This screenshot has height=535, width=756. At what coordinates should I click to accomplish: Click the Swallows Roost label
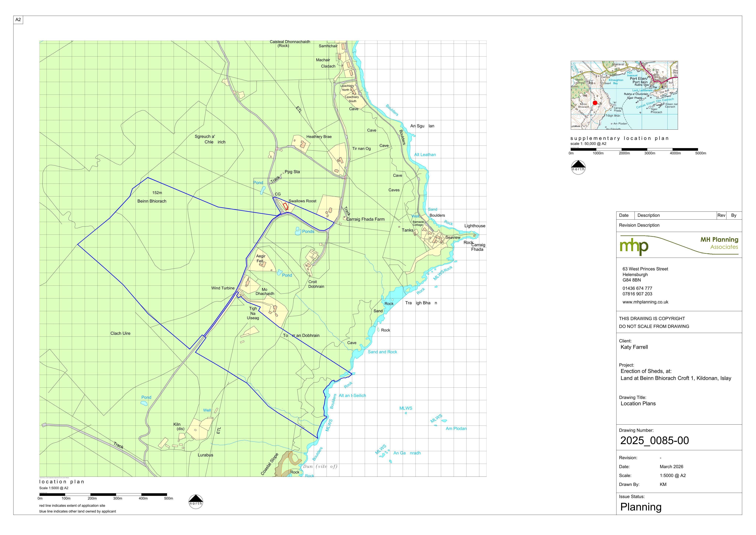pos(302,201)
